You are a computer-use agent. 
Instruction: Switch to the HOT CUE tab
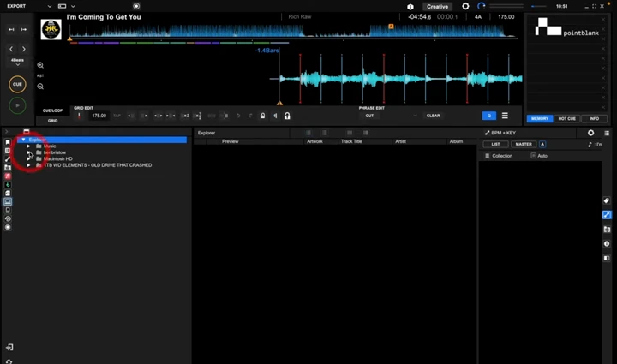pyautogui.click(x=566, y=118)
